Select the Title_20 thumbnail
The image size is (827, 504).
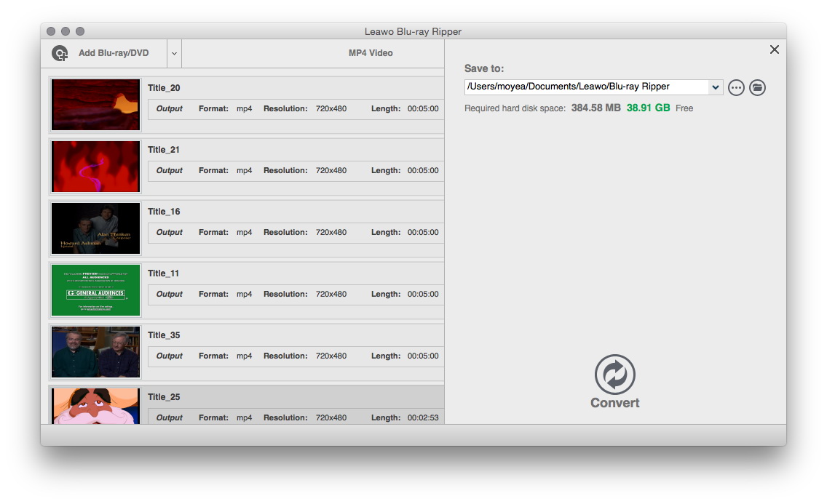point(95,105)
